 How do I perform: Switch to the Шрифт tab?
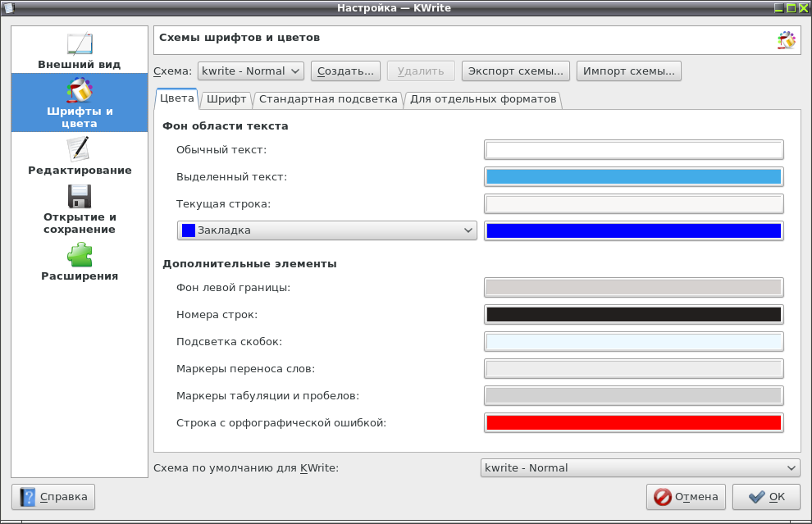226,99
